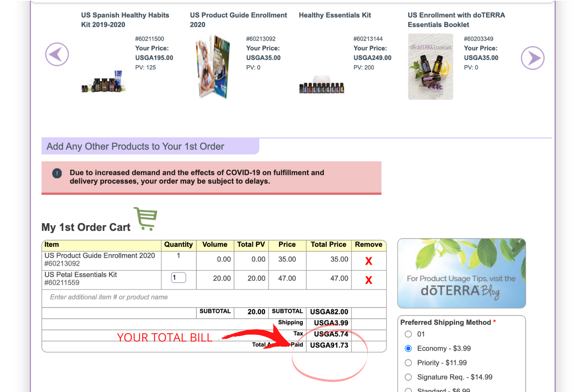Click Add Any Other Products heading
Screen dimensions: 581x392
(x=135, y=146)
